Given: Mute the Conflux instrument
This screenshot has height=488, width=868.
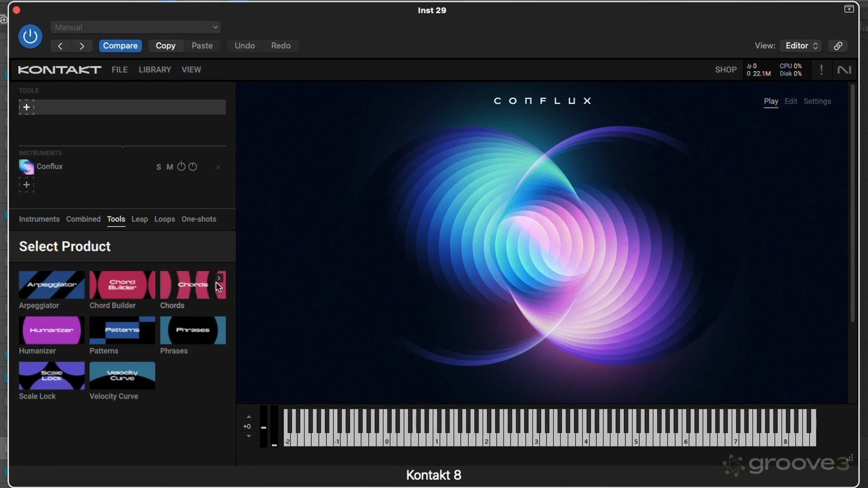Looking at the screenshot, I should coord(170,167).
